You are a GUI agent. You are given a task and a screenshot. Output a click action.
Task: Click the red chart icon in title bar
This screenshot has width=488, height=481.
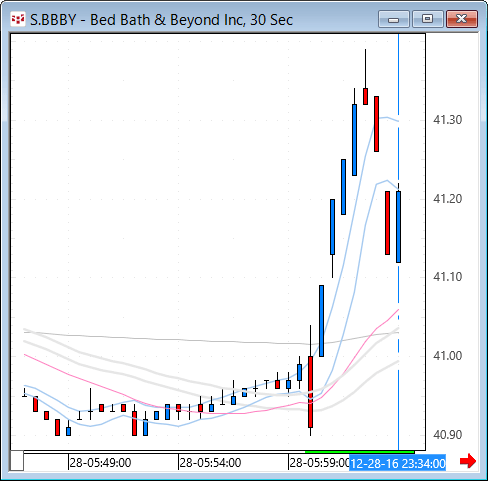pos(17,19)
